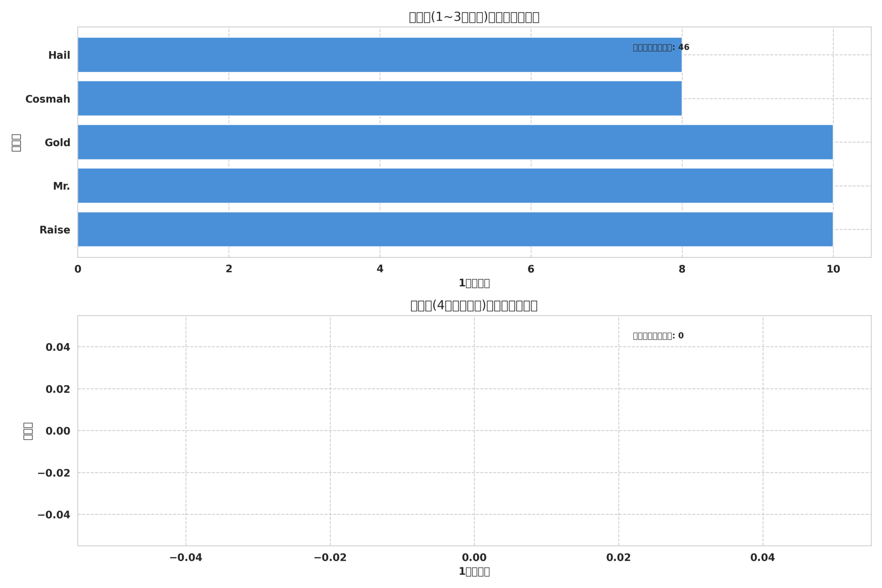Click the top chart title text
This screenshot has height=588, width=882.
pos(474,17)
